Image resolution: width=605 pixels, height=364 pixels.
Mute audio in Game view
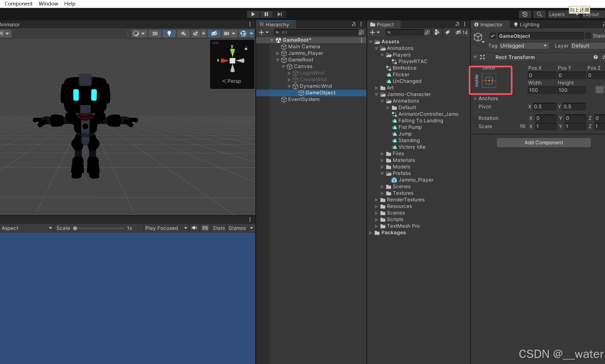pyautogui.click(x=194, y=228)
